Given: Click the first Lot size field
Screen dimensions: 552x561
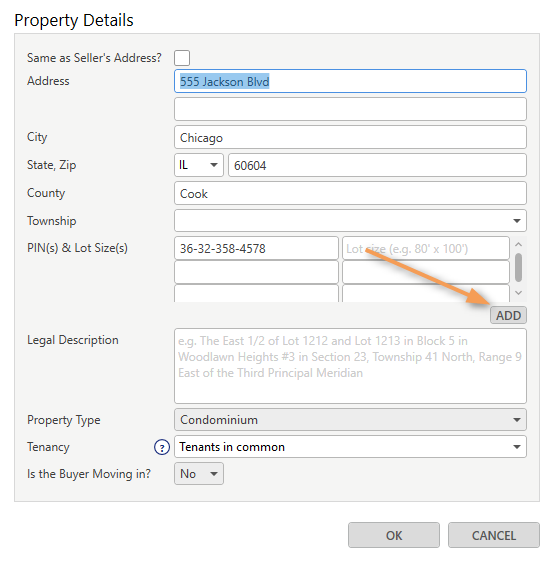Looking at the screenshot, I should point(426,248).
